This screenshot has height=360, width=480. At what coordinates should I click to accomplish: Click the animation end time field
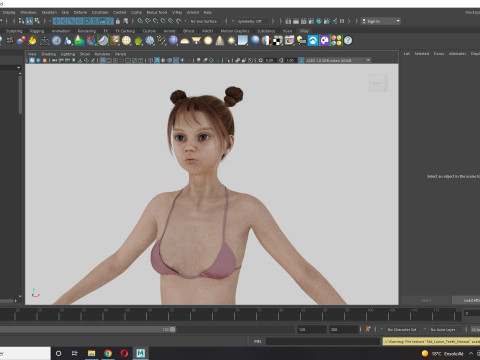point(344,329)
